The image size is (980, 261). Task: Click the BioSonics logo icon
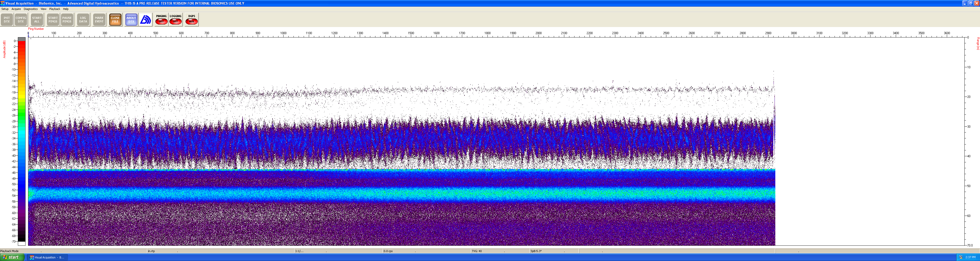tap(145, 20)
